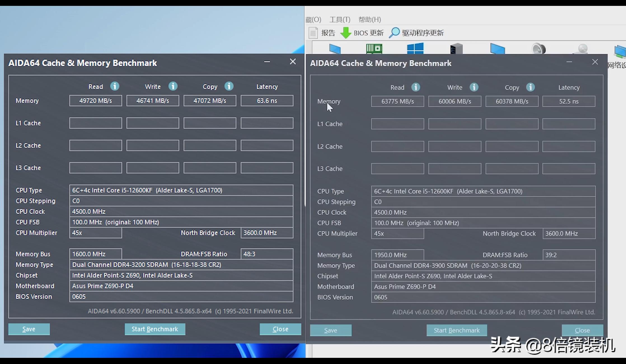Click the Memory Read 49720 MB/s field
Screen dimensions: 626x364
[x=95, y=101]
